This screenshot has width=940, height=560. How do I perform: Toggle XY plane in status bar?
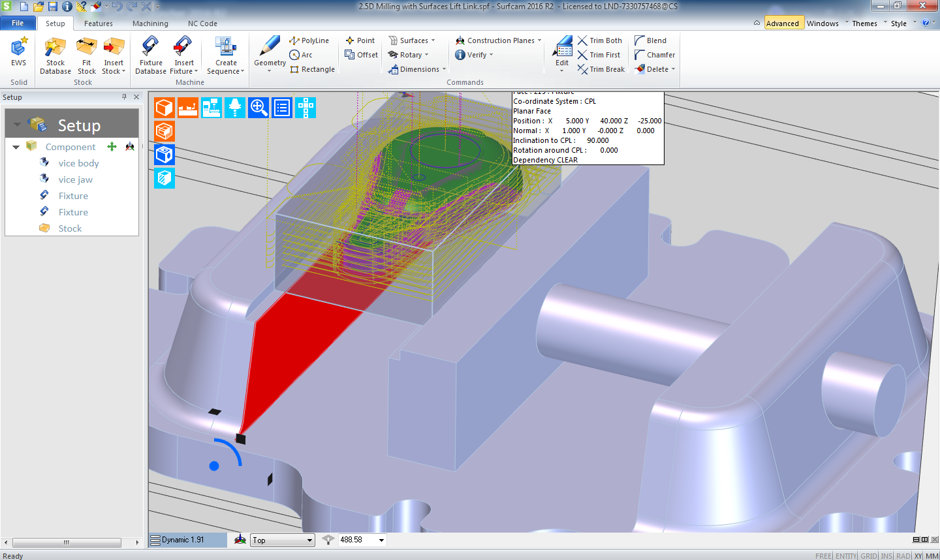tap(918, 555)
